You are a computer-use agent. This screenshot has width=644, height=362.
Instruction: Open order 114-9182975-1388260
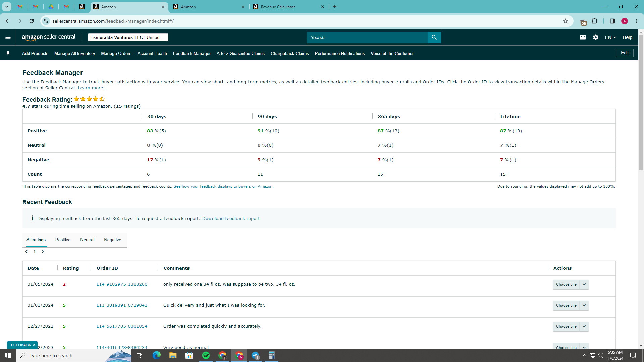pos(122,284)
